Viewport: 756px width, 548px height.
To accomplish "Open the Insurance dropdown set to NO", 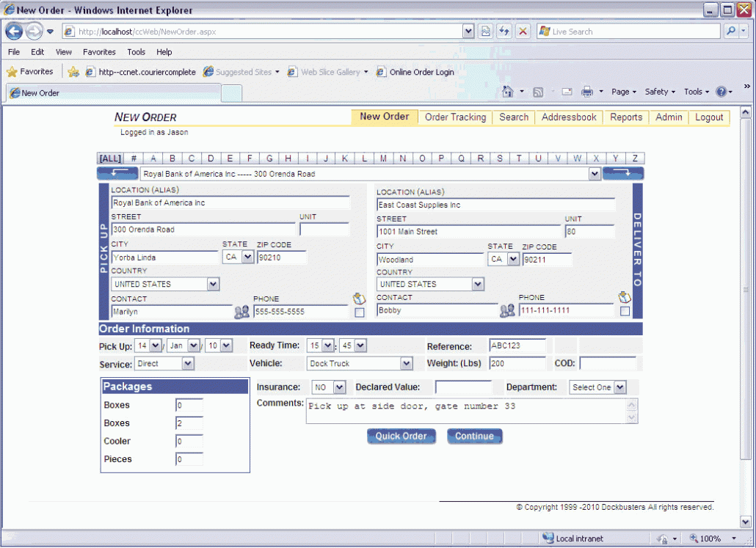I will (339, 387).
